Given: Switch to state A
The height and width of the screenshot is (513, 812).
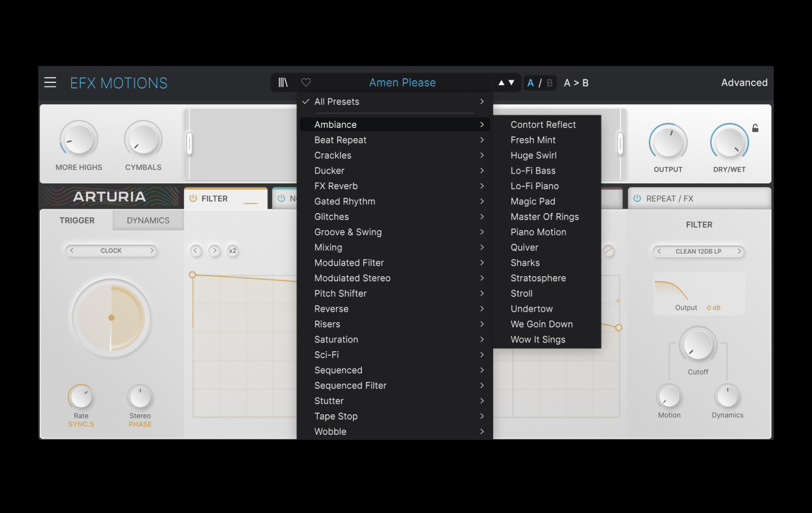Looking at the screenshot, I should click(x=530, y=83).
